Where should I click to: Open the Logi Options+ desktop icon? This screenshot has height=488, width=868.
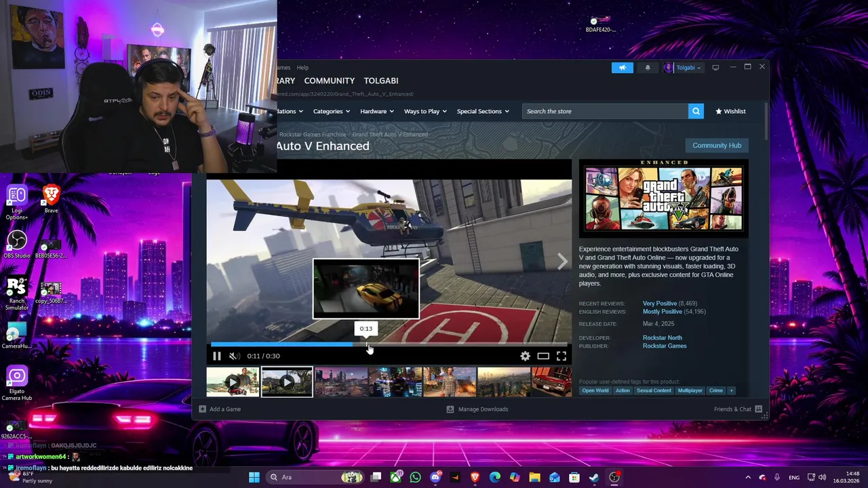[17, 203]
